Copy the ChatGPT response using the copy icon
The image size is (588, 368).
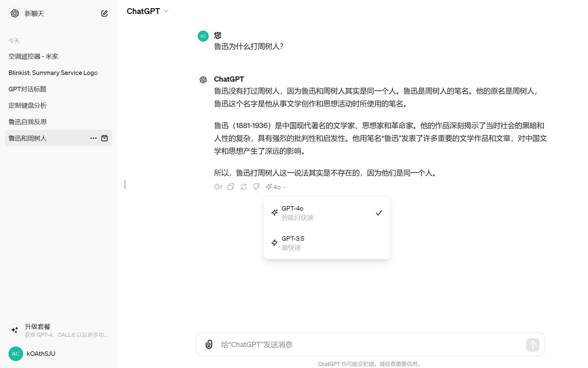click(230, 187)
